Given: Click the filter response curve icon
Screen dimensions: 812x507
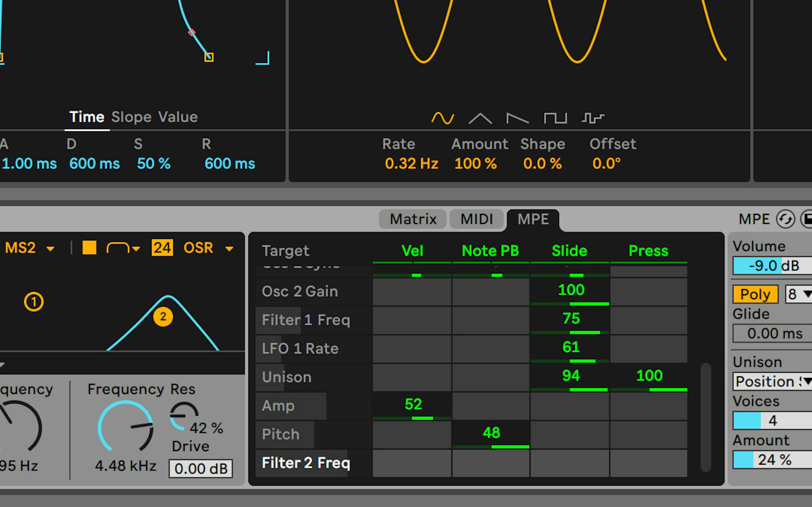Looking at the screenshot, I should tap(118, 247).
